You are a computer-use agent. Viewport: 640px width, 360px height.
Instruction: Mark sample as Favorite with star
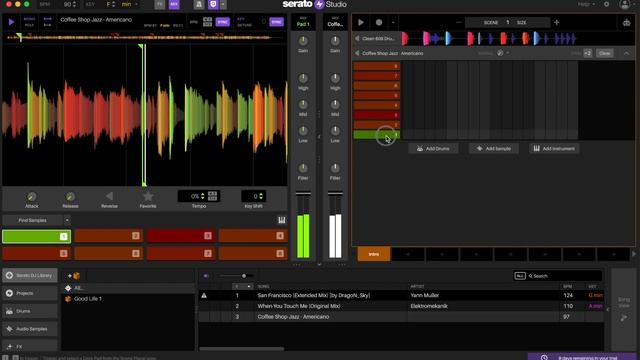point(148,196)
